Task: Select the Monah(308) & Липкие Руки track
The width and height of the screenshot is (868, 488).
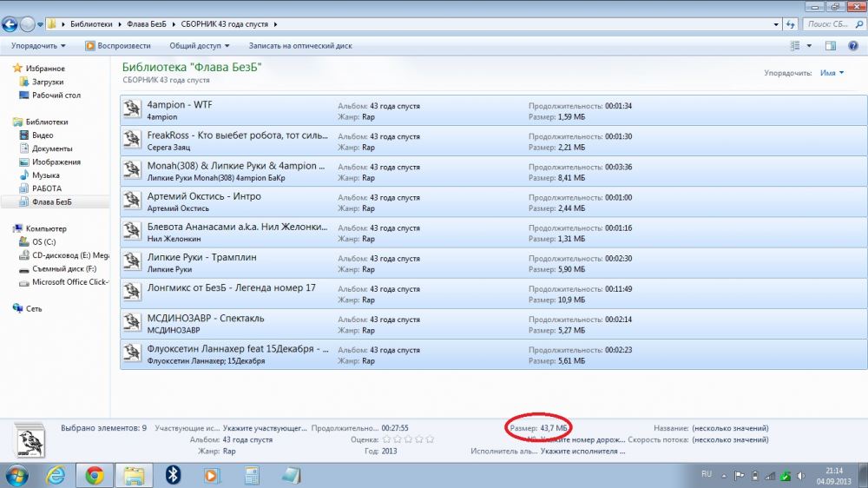Action: (493, 171)
